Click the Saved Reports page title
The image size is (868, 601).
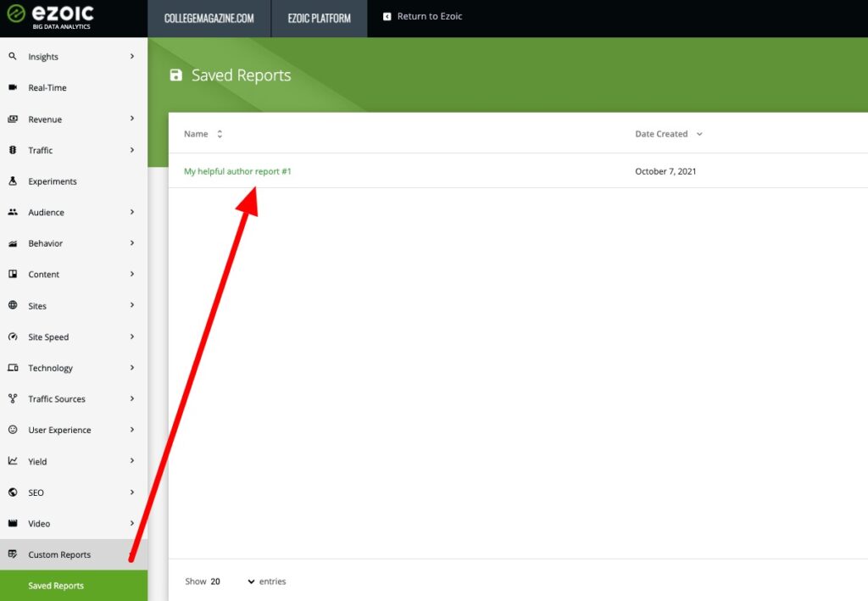(x=241, y=75)
